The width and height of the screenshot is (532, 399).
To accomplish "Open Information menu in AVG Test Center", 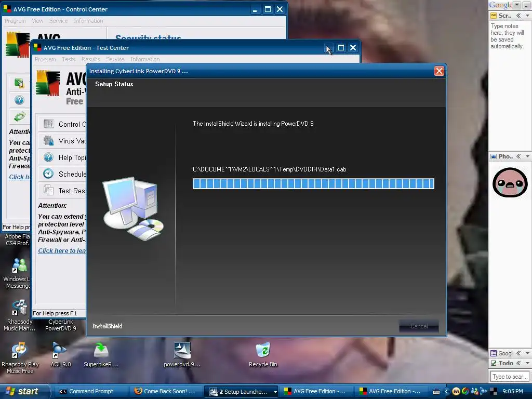I will (145, 59).
